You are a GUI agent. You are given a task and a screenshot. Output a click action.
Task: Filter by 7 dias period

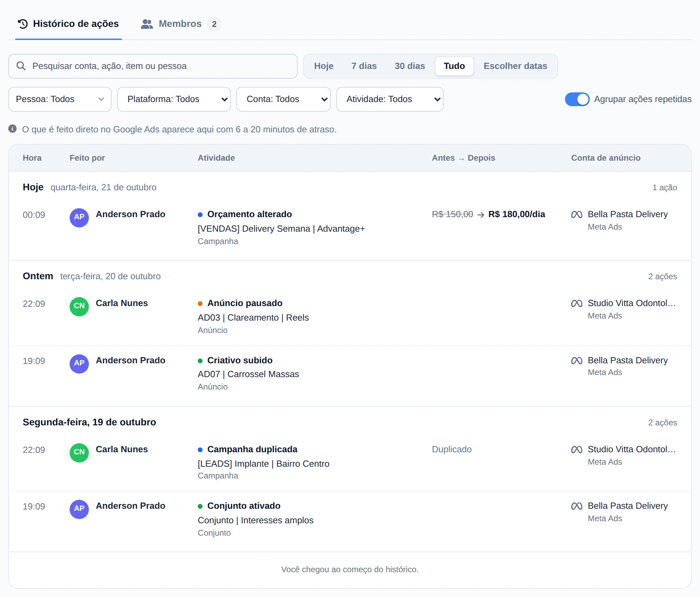[364, 66]
